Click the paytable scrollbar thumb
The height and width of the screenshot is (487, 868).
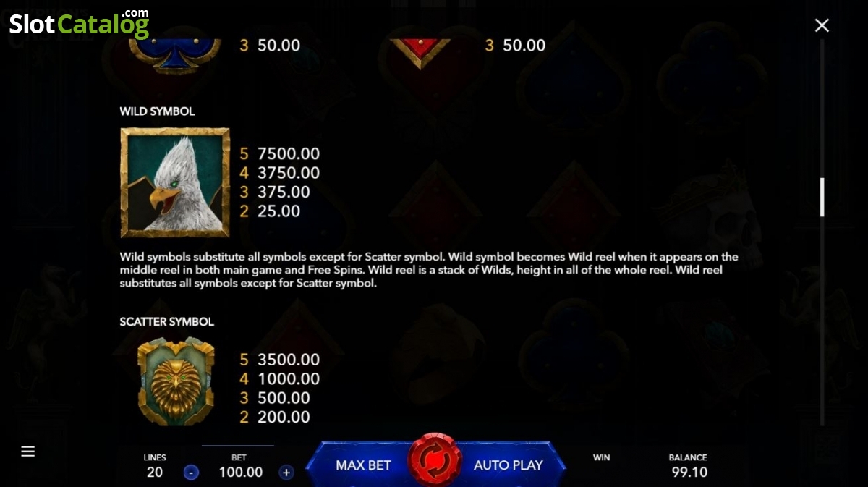point(822,197)
